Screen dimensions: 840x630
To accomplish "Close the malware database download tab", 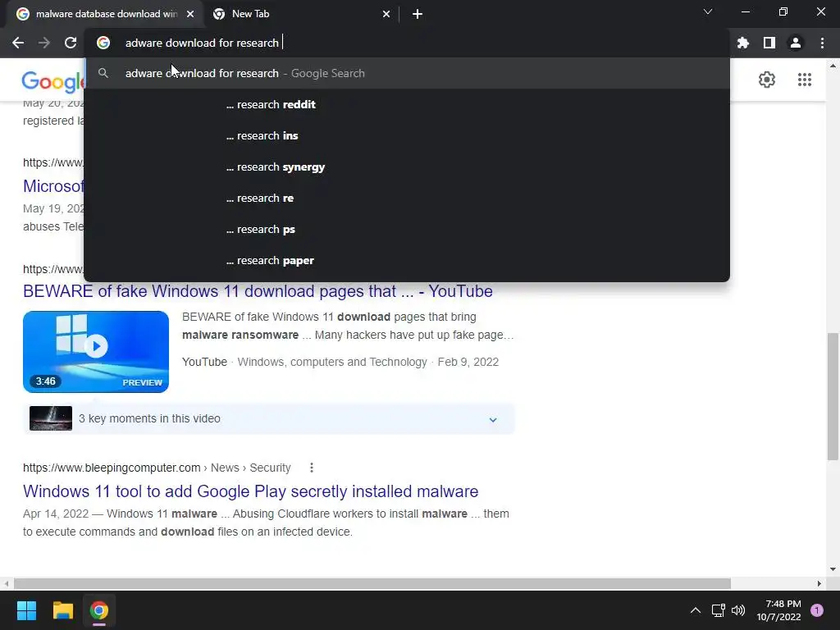I will tap(190, 14).
